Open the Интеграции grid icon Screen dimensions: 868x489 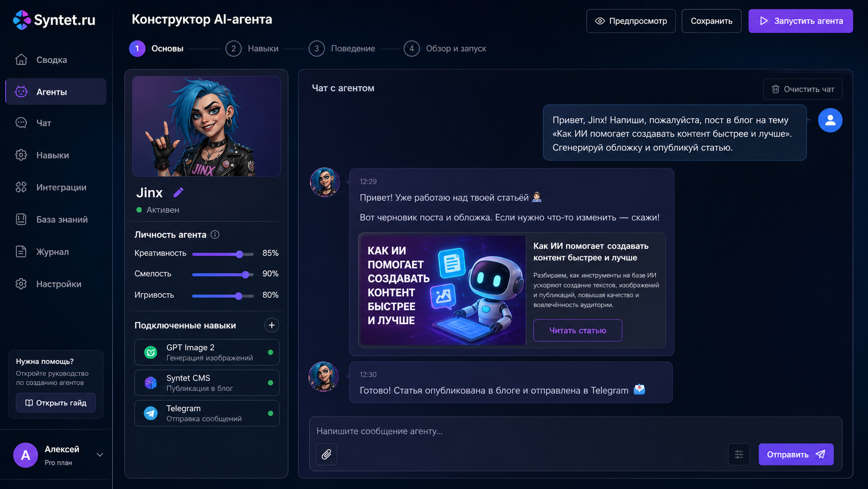pos(21,188)
